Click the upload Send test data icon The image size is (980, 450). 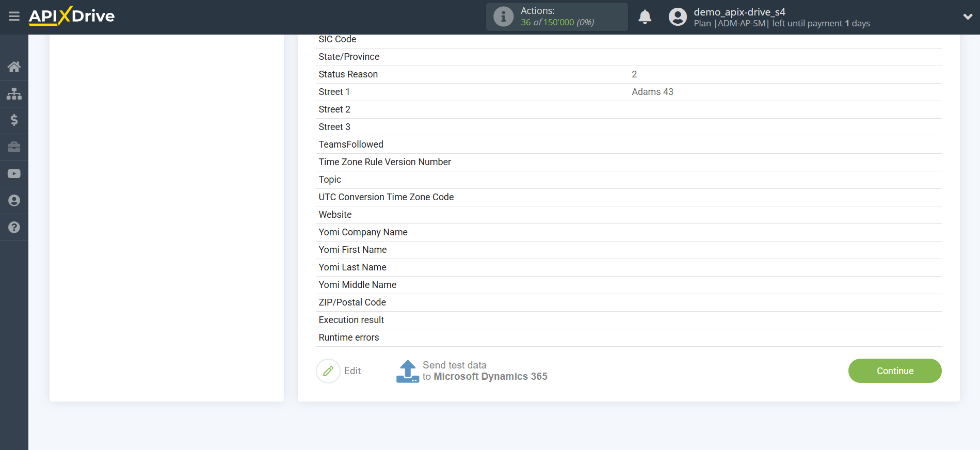(408, 371)
